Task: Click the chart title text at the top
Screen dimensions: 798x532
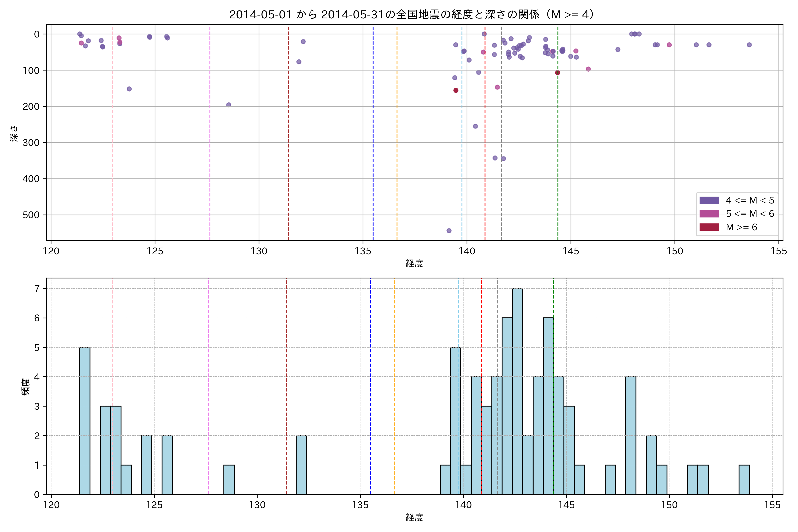Action: tap(412, 15)
